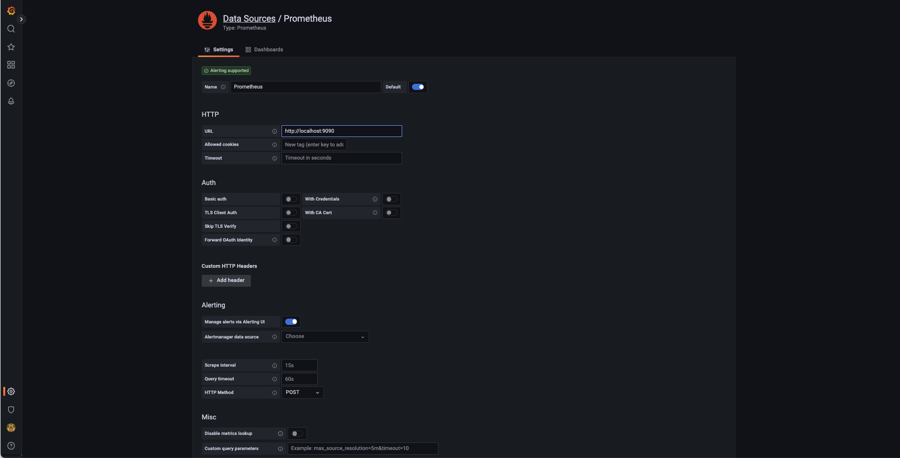This screenshot has width=900, height=458.
Task: Enable With Credentials toggle
Action: coord(391,199)
